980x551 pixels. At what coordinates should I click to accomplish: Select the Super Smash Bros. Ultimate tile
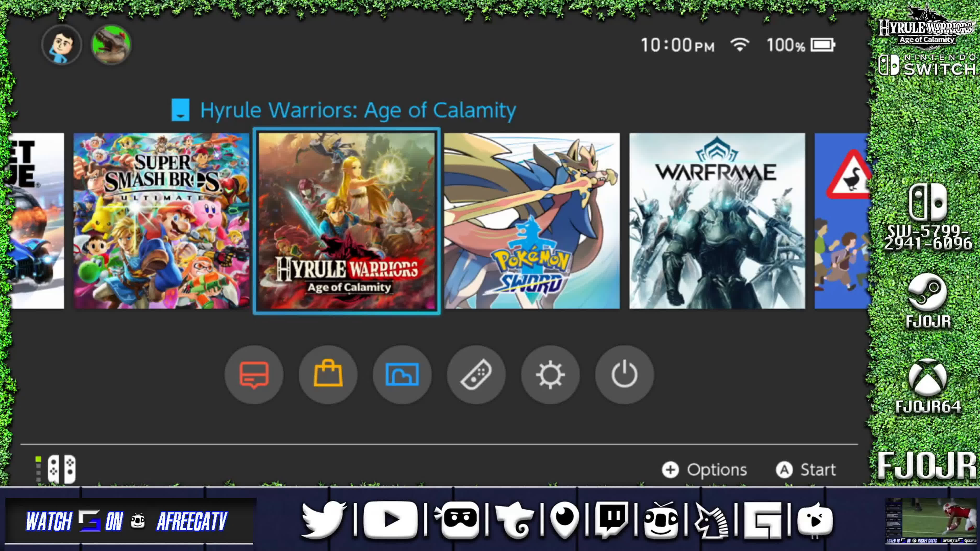tap(161, 221)
